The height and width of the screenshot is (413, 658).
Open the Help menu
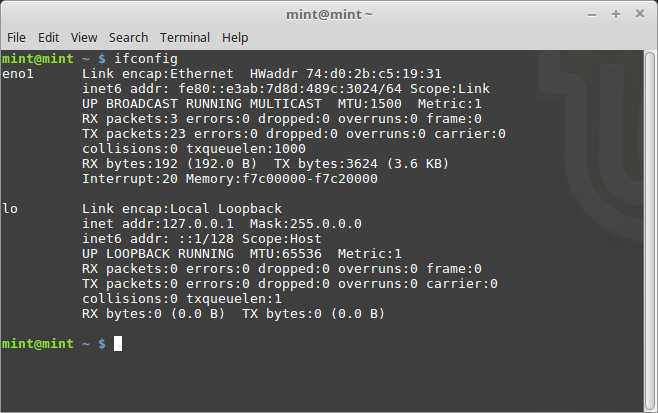pos(235,38)
